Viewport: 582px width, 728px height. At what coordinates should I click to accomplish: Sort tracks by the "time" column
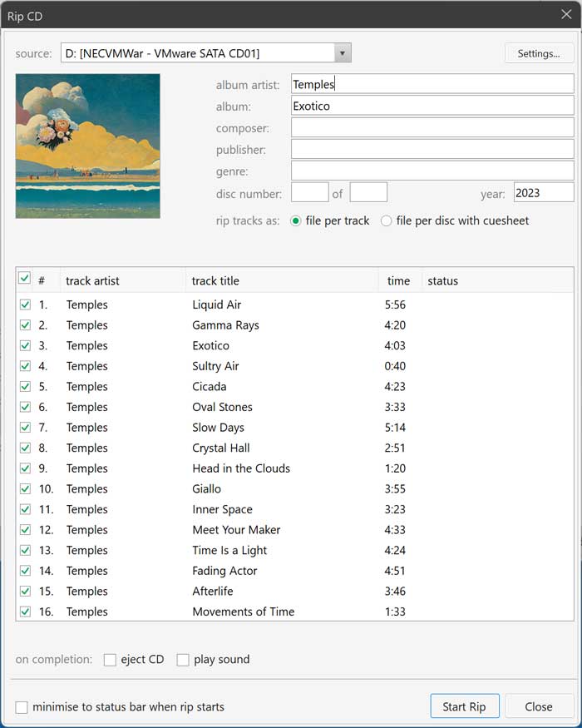pyautogui.click(x=399, y=280)
